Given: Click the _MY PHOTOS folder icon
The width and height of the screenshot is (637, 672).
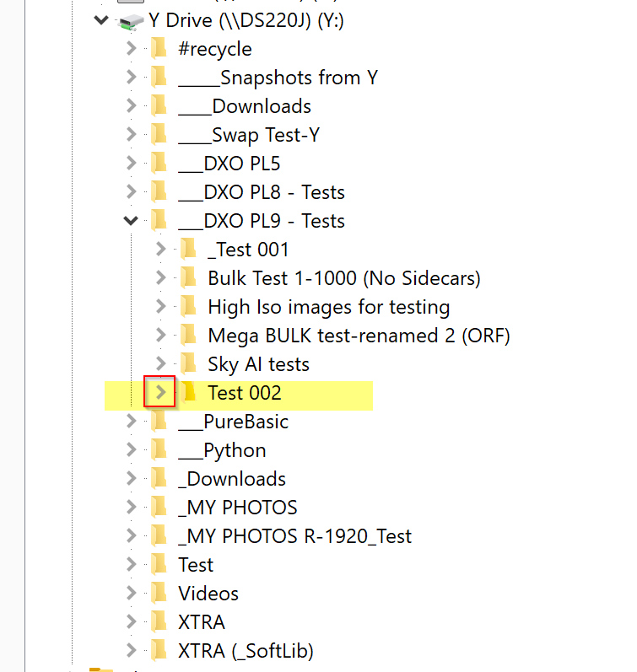Looking at the screenshot, I should (x=159, y=508).
